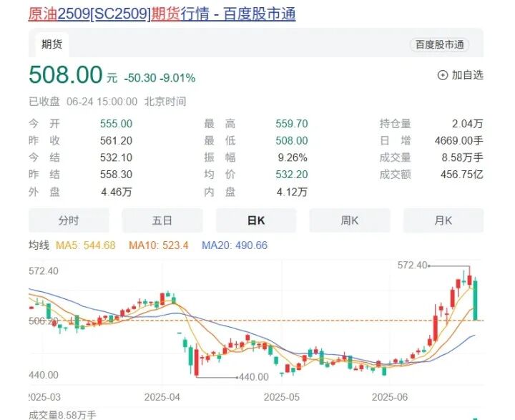Screen dimensions: 515x420
Task: Click the 2025-04 date axis label
Action: [162, 397]
